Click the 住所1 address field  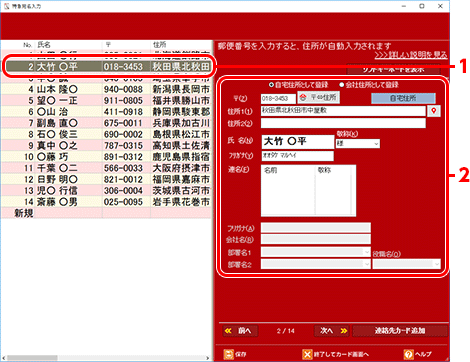point(343,111)
